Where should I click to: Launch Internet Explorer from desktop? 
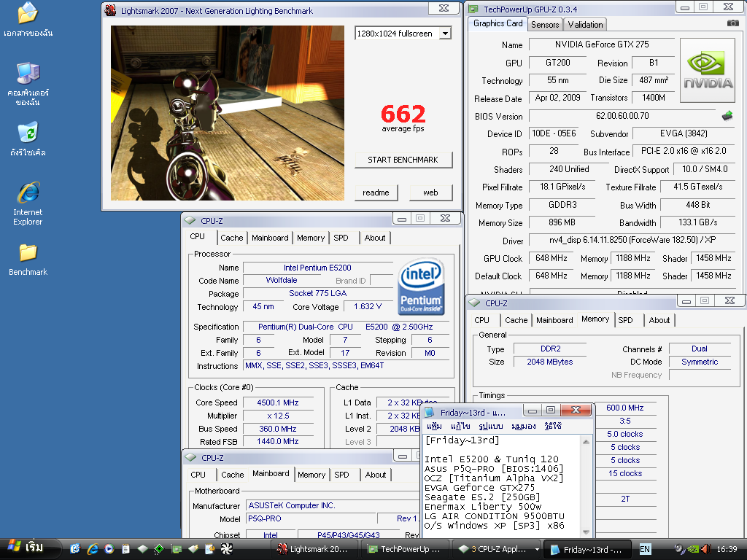[x=28, y=203]
